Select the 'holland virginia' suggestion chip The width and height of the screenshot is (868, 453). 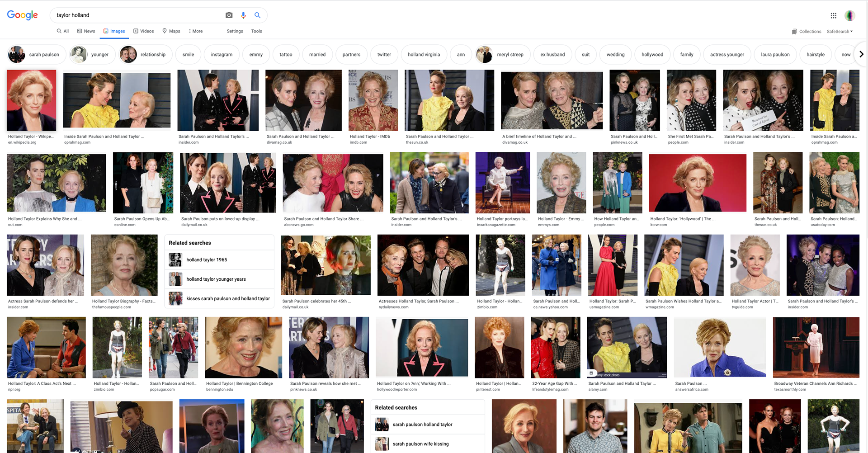[x=424, y=55]
